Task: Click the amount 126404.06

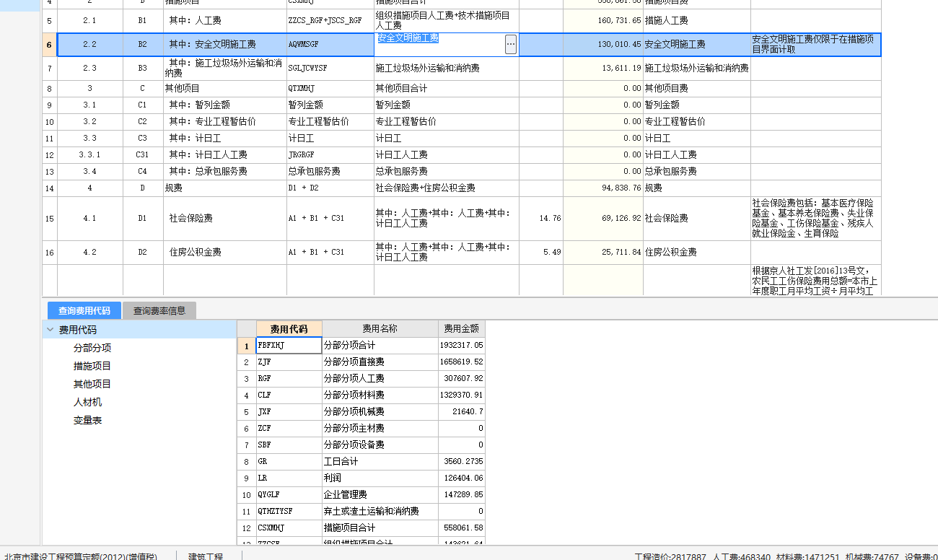Action: click(x=462, y=478)
